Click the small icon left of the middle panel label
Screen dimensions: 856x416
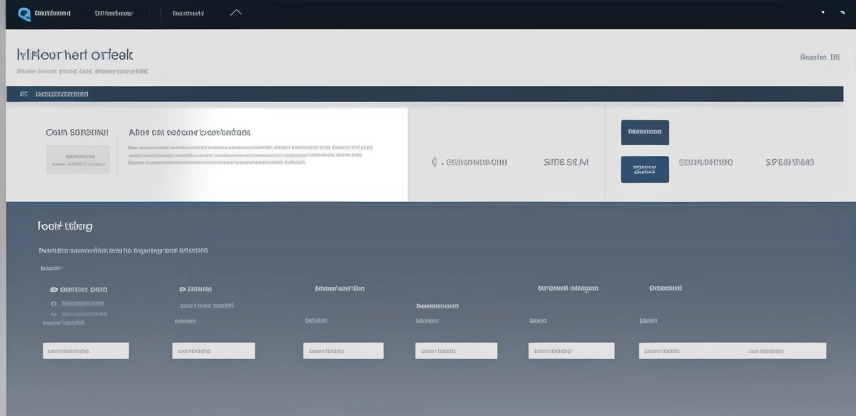coord(434,161)
